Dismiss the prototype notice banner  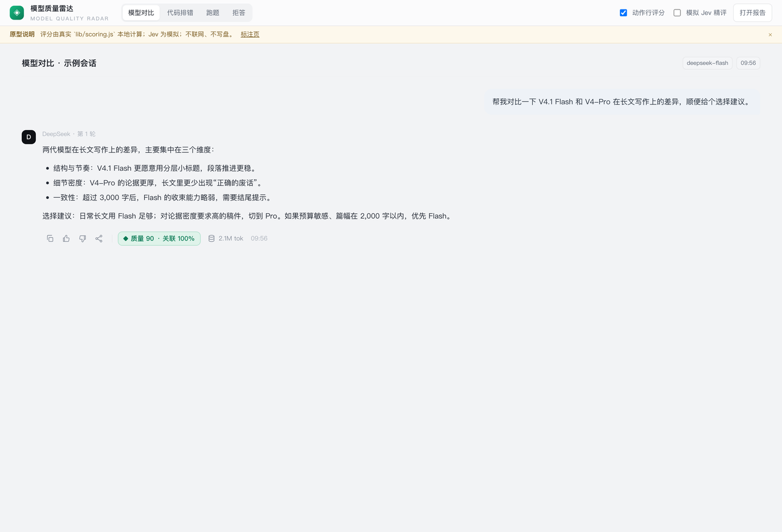770,35
